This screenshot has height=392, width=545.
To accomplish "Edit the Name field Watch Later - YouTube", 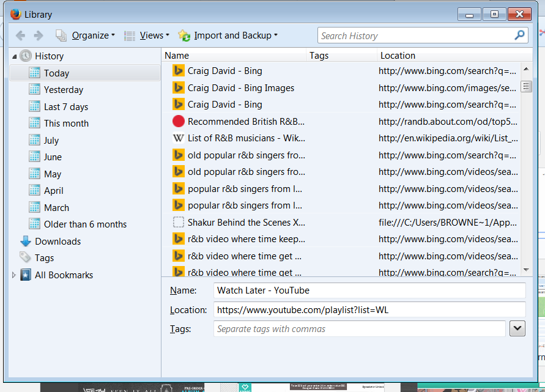I will pos(369,290).
